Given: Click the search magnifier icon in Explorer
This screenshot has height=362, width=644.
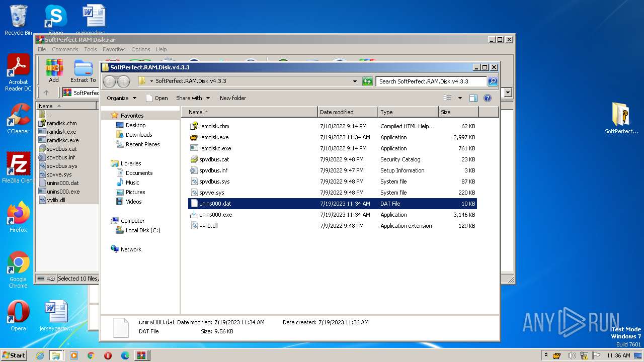Looking at the screenshot, I should pos(493,81).
